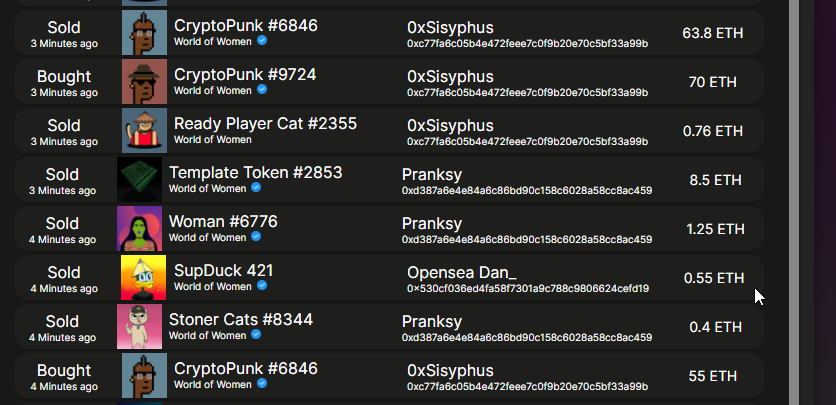The height and width of the screenshot is (405, 836).
Task: Click the 8.5 ETH price
Action: (x=716, y=180)
